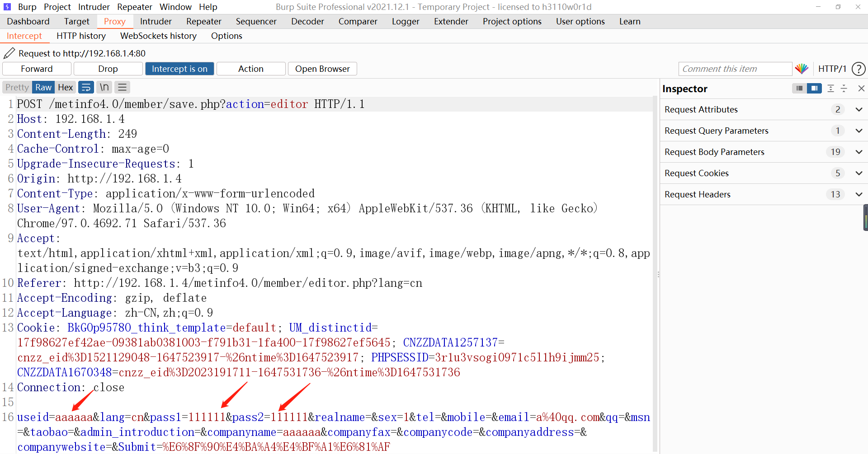This screenshot has height=454, width=868.
Task: Click the Open Browser button
Action: tap(322, 69)
